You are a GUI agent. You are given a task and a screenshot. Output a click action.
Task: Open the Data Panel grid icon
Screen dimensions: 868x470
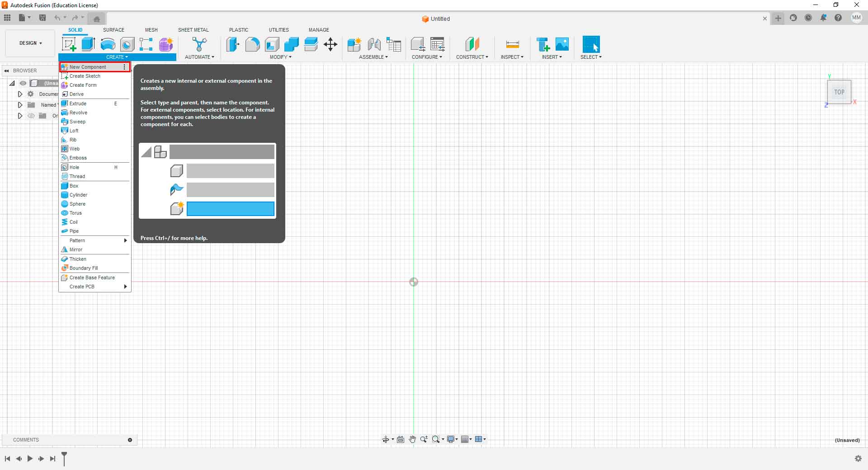click(x=7, y=18)
